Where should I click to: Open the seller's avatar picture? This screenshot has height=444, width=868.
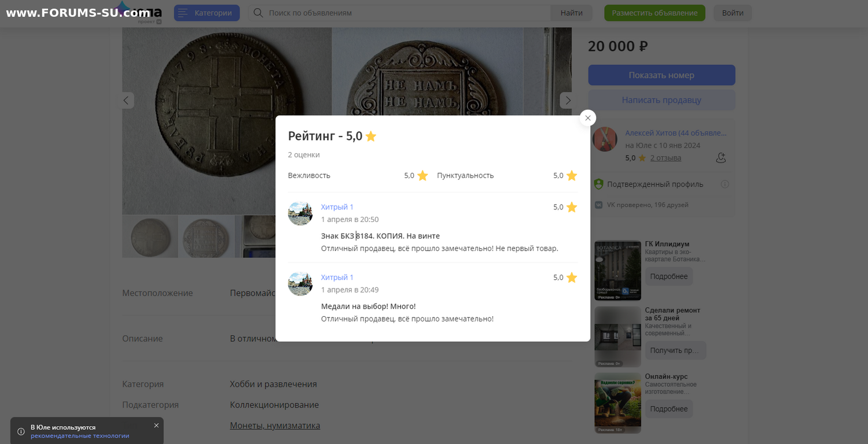tap(605, 139)
